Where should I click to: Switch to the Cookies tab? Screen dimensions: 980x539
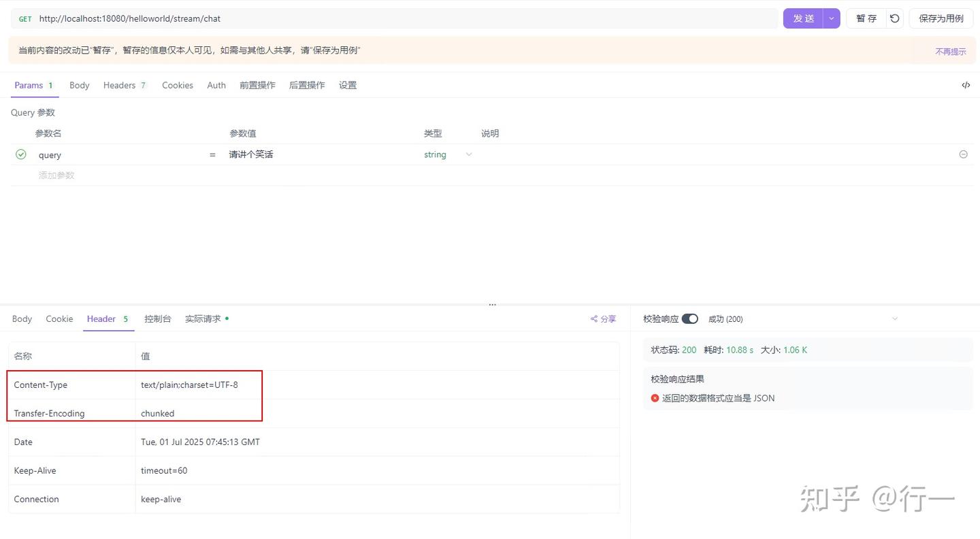[x=178, y=84]
